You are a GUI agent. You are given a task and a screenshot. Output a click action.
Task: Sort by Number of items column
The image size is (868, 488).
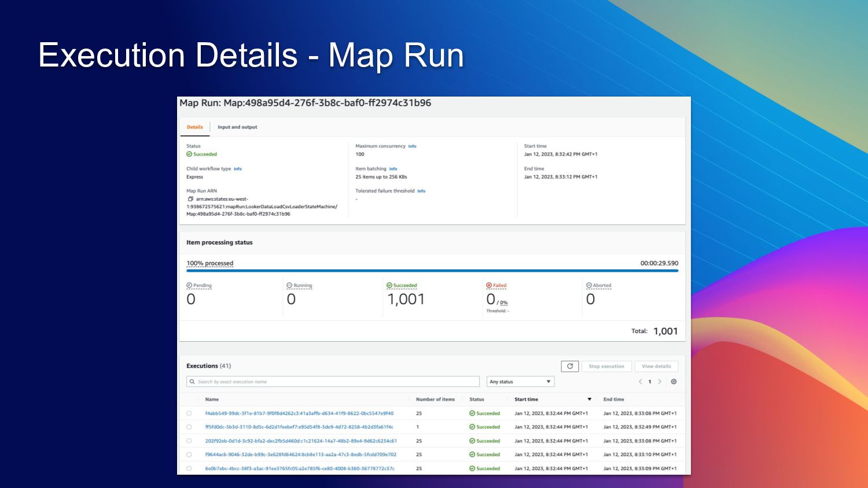435,400
